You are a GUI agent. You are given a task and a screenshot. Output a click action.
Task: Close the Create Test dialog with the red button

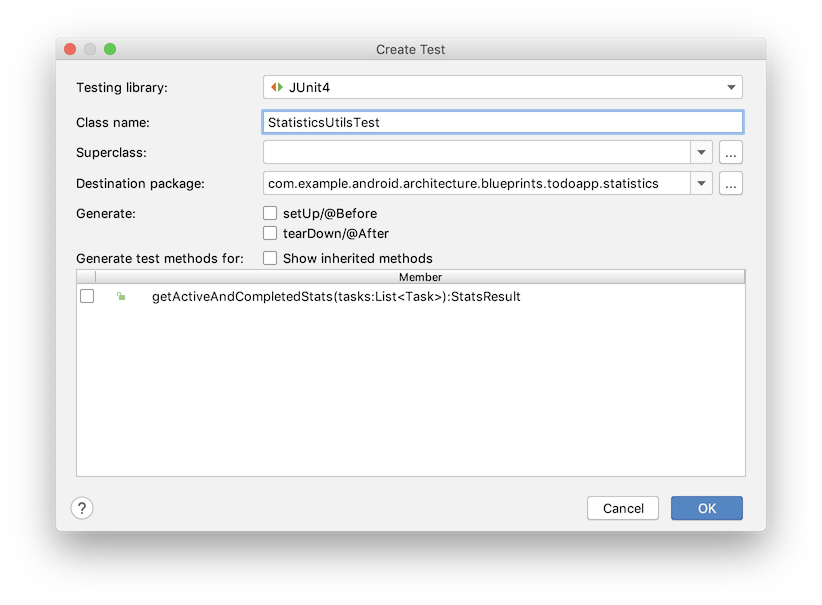[x=70, y=49]
